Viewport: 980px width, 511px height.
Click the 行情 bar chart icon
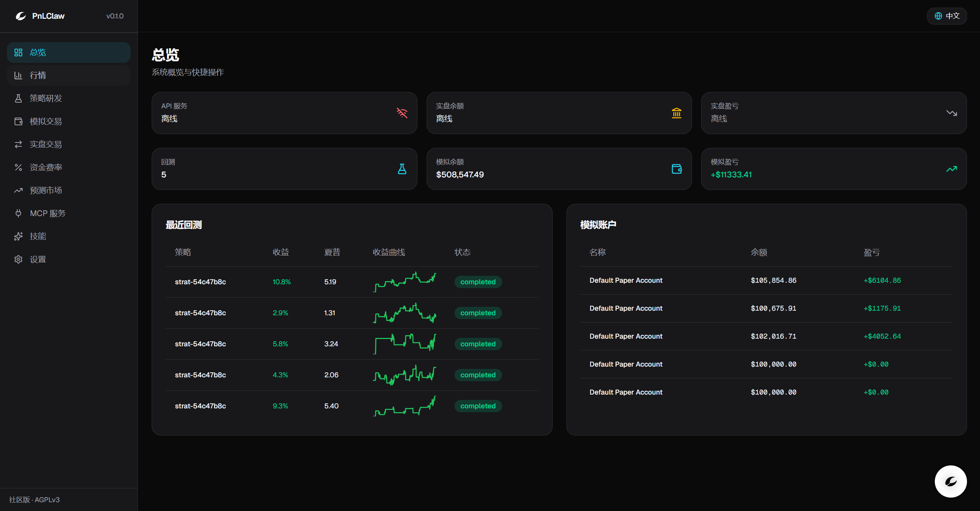[x=18, y=75]
